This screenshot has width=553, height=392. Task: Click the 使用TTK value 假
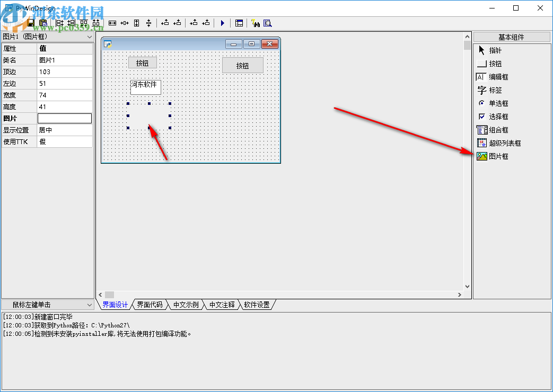point(65,142)
